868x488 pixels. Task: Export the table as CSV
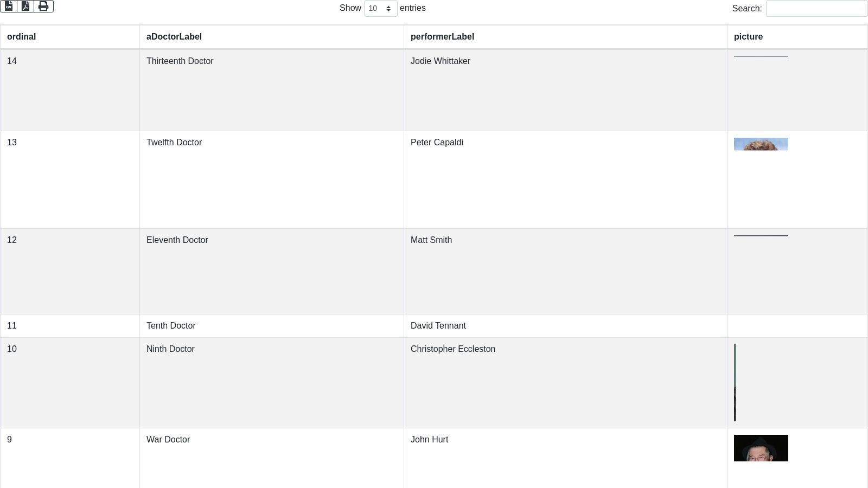click(x=9, y=6)
